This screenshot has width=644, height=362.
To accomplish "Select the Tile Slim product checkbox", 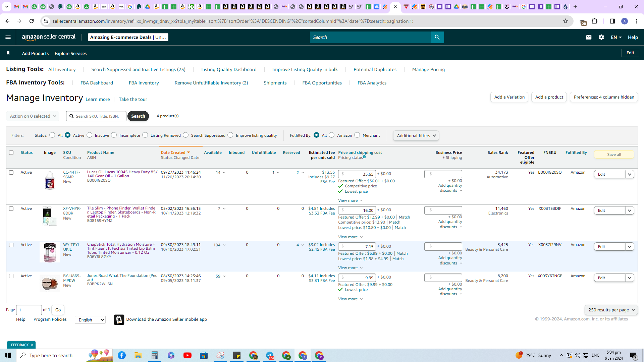I will pyautogui.click(x=11, y=208).
